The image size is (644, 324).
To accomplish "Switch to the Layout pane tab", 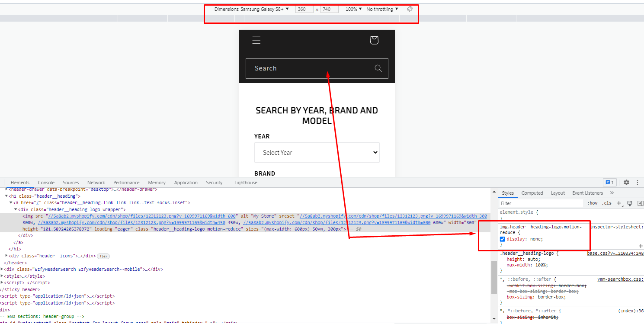I will pyautogui.click(x=558, y=193).
